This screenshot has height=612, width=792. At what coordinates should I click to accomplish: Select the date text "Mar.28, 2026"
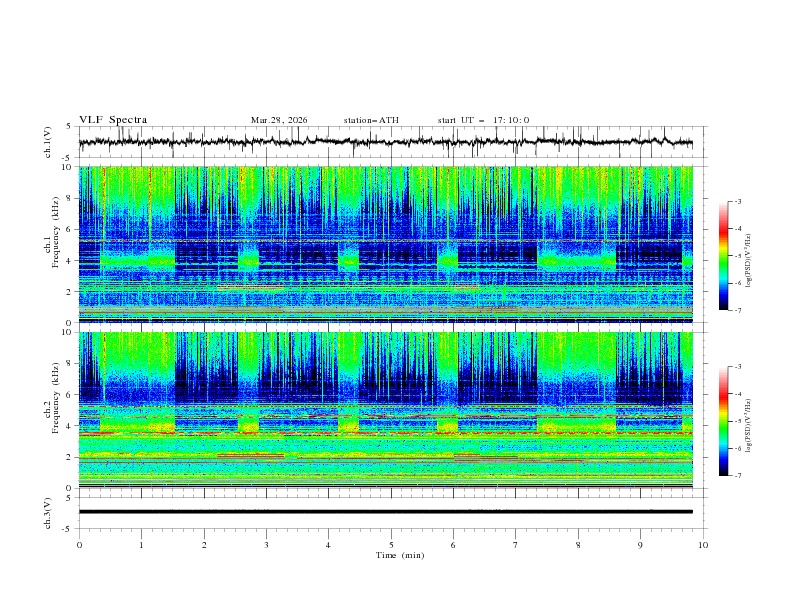coord(279,120)
